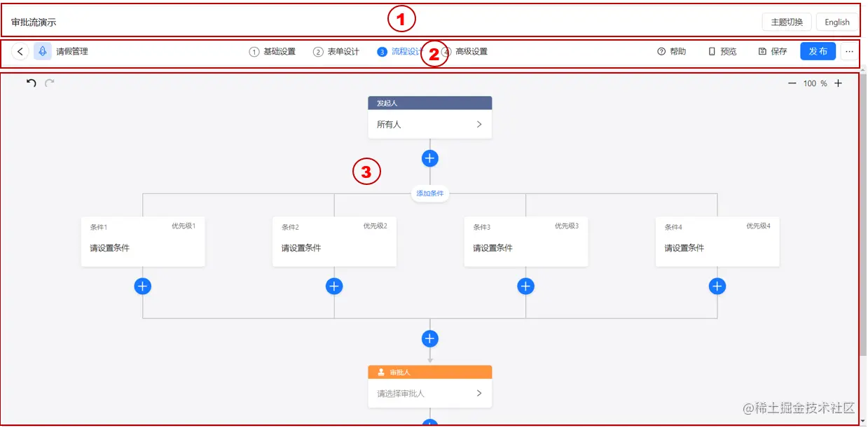Click the 优先级4 label
The width and height of the screenshot is (868, 428).
[x=758, y=226]
